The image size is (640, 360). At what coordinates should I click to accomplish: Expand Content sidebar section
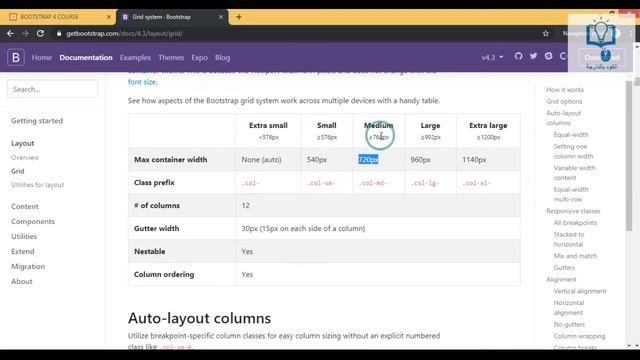(25, 207)
